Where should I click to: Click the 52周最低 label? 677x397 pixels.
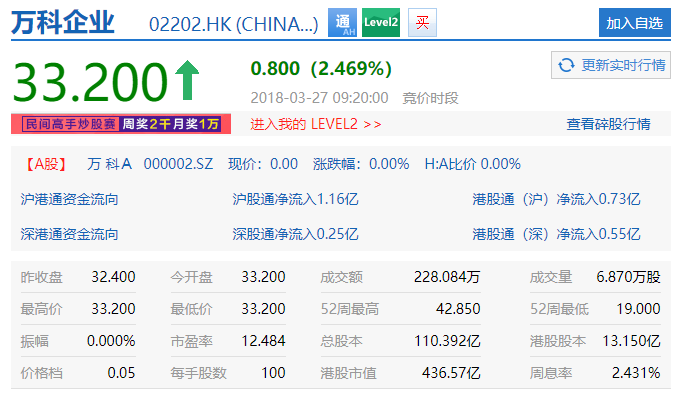[x=559, y=309]
